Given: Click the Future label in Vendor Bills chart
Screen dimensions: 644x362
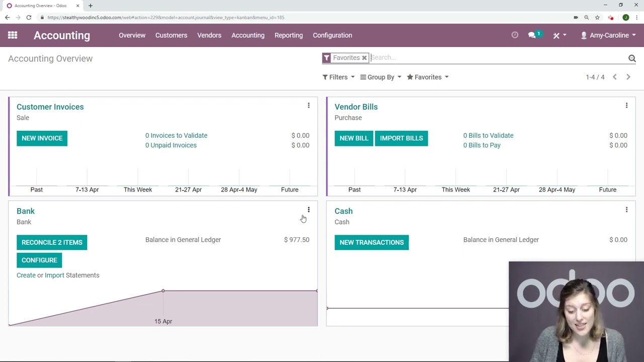Looking at the screenshot, I should (x=607, y=190).
